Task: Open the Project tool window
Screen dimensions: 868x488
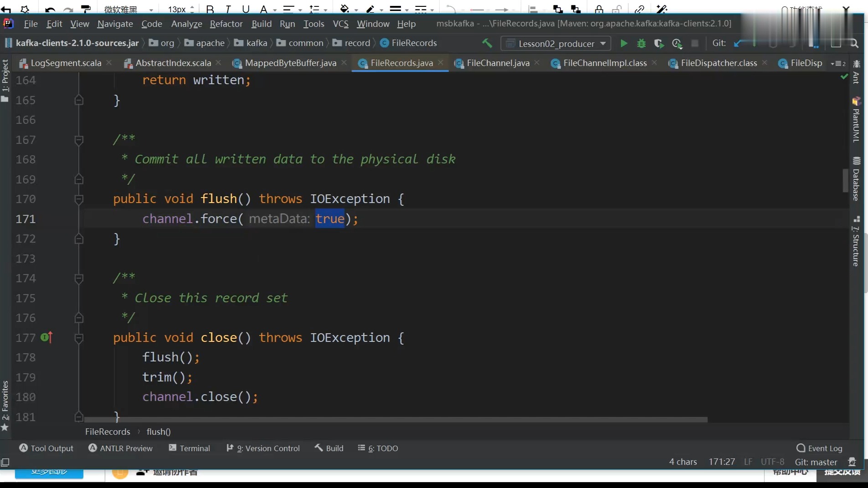Action: tap(5, 81)
